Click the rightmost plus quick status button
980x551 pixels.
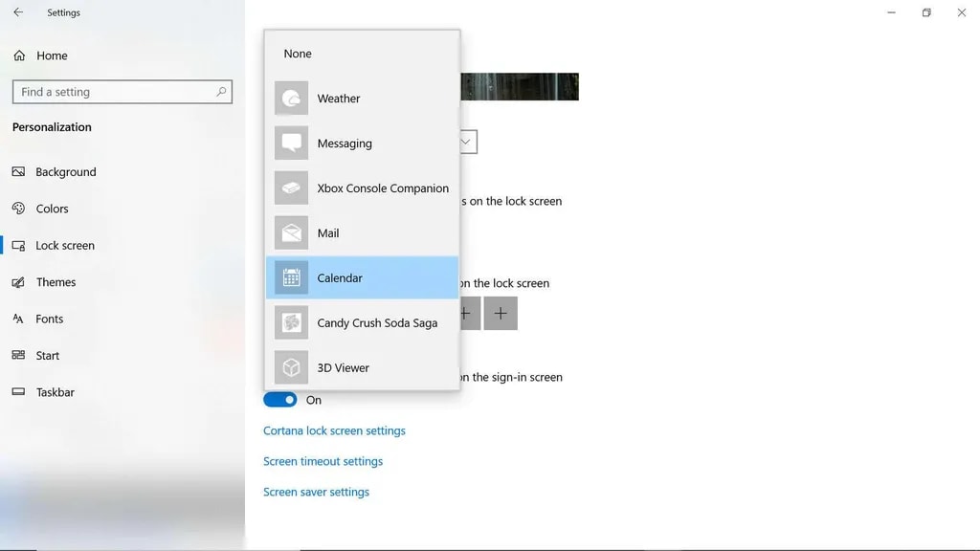point(501,314)
